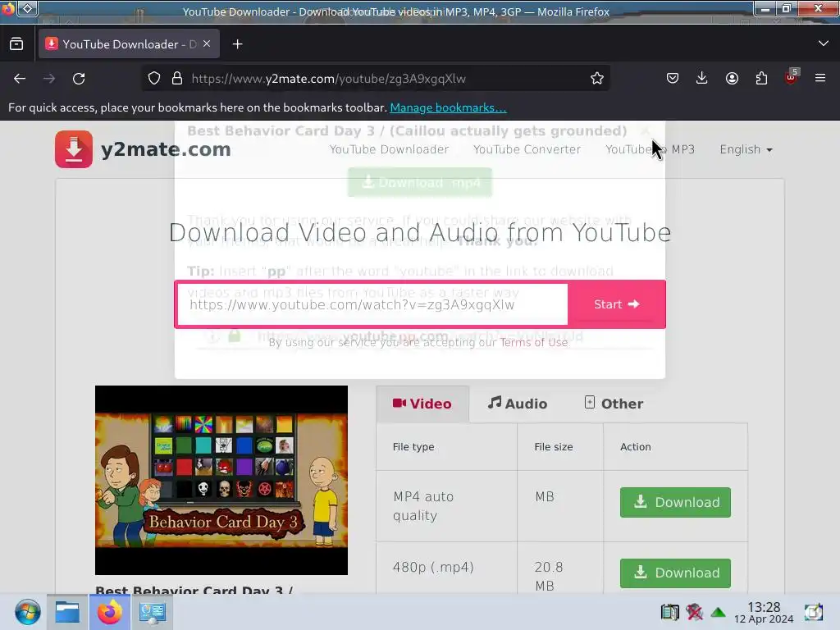
Task: Open the Downloads panel
Action: [702, 79]
